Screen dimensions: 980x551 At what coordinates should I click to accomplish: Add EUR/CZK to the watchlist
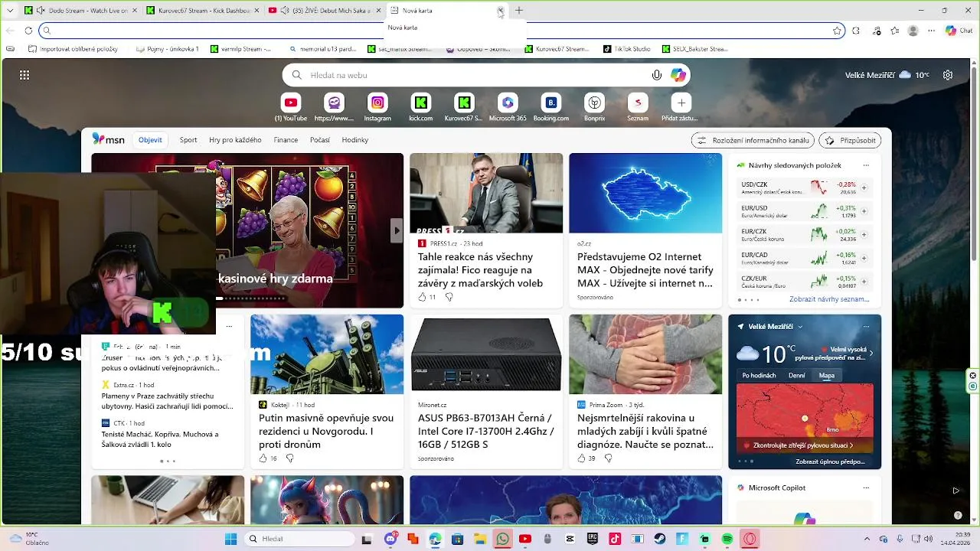pyautogui.click(x=864, y=234)
